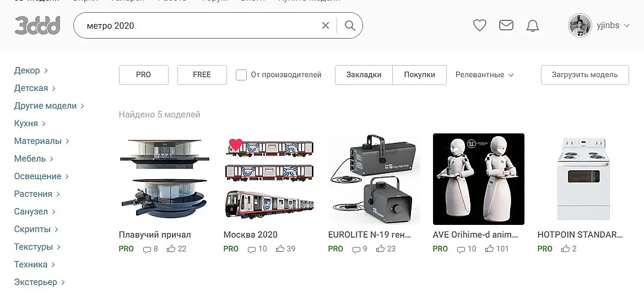Image resolution: width=644 pixels, height=296 pixels.
Task: Expand the Другие модели category
Action: pos(49,106)
